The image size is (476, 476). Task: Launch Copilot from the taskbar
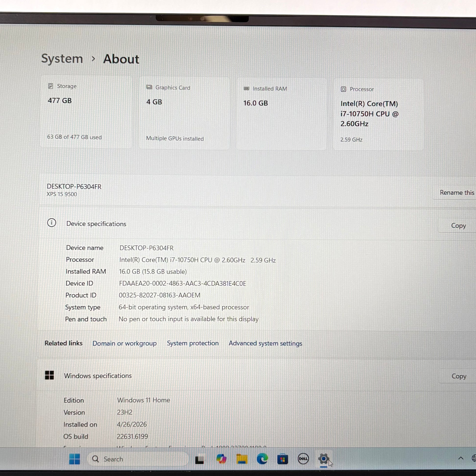click(221, 459)
